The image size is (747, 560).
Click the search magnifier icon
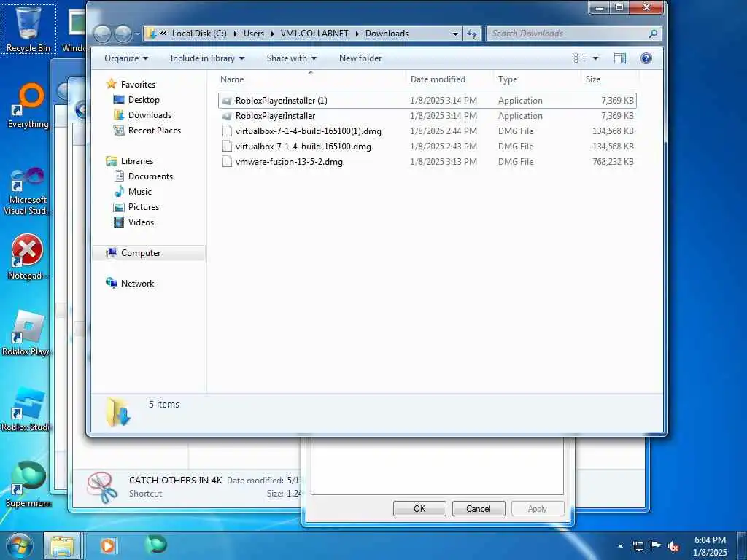653,34
